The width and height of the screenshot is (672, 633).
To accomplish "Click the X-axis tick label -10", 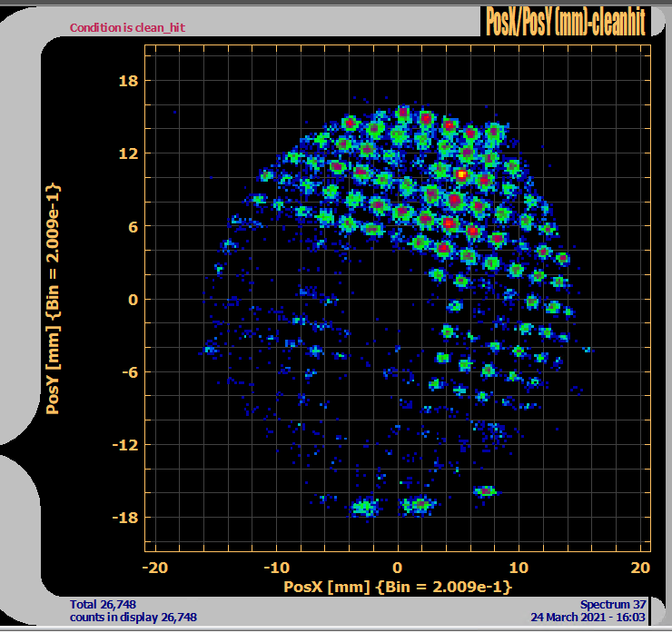I will click(276, 568).
